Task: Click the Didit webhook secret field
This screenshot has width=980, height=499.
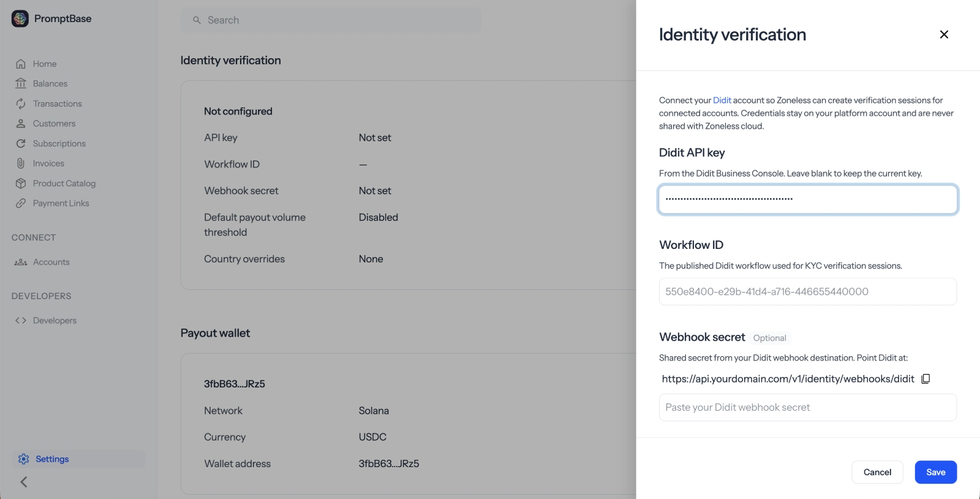Action: click(808, 407)
